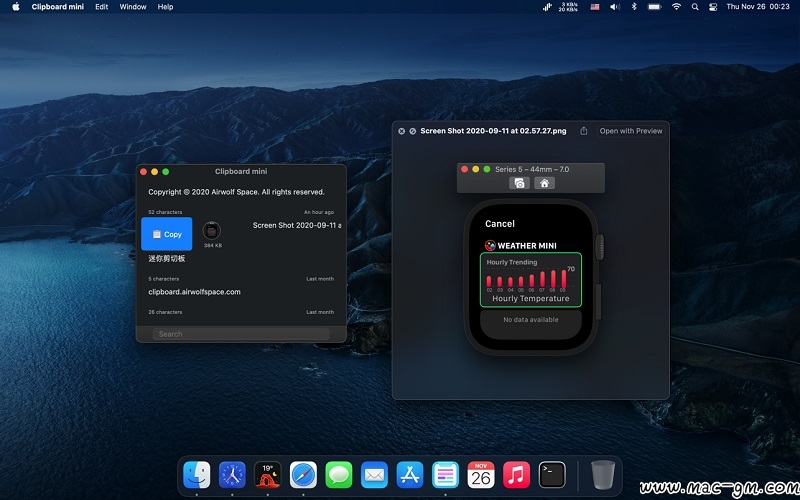Select the No data available card
The width and height of the screenshot is (800, 500).
pos(531,324)
